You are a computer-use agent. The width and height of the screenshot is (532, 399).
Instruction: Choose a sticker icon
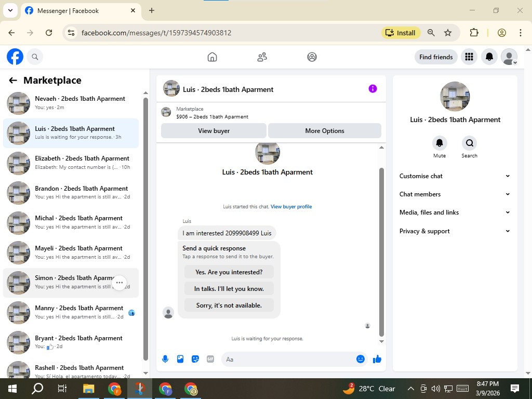pos(195,359)
